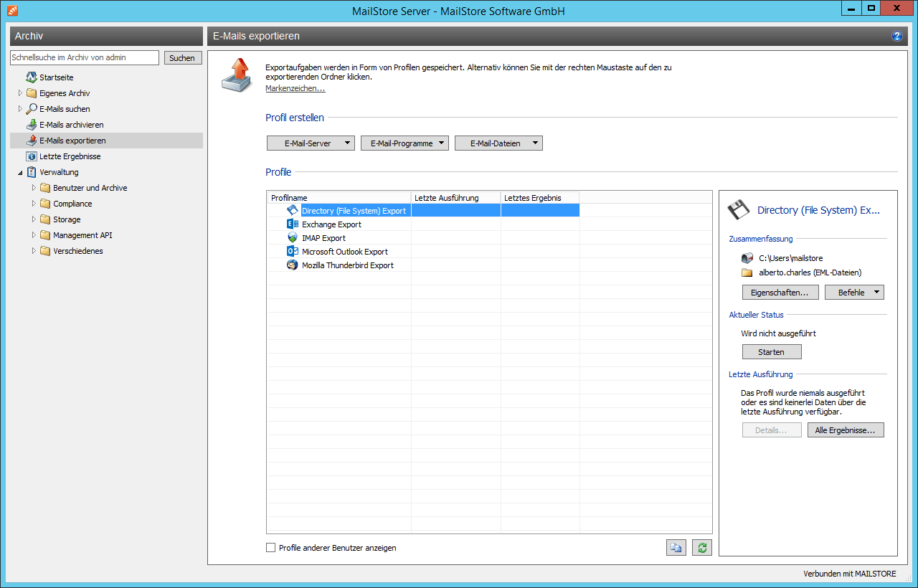918x588 pixels.
Task: Click the Mozilla Thunderbird Export icon
Action: (x=293, y=265)
